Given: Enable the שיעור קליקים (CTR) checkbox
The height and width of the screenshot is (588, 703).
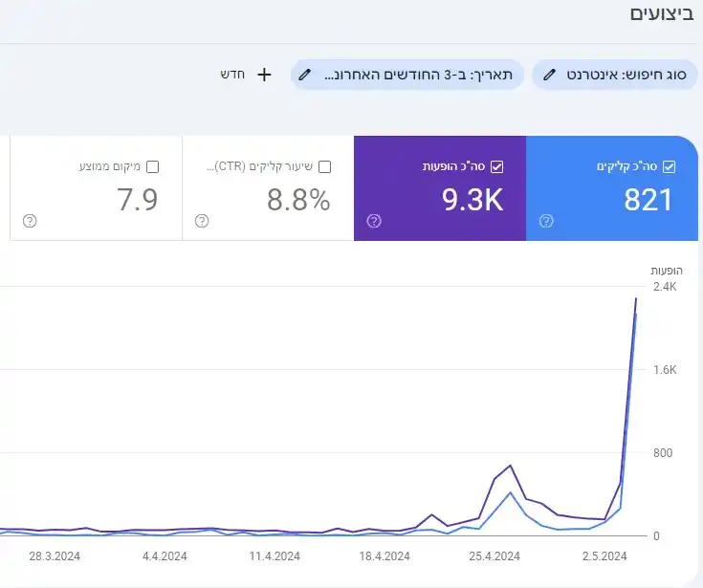Looking at the screenshot, I should (324, 166).
